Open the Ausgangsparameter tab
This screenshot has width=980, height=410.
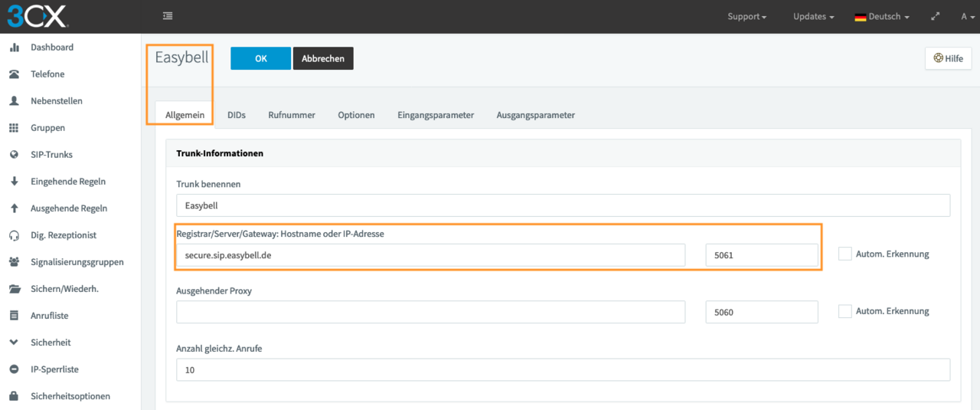535,115
